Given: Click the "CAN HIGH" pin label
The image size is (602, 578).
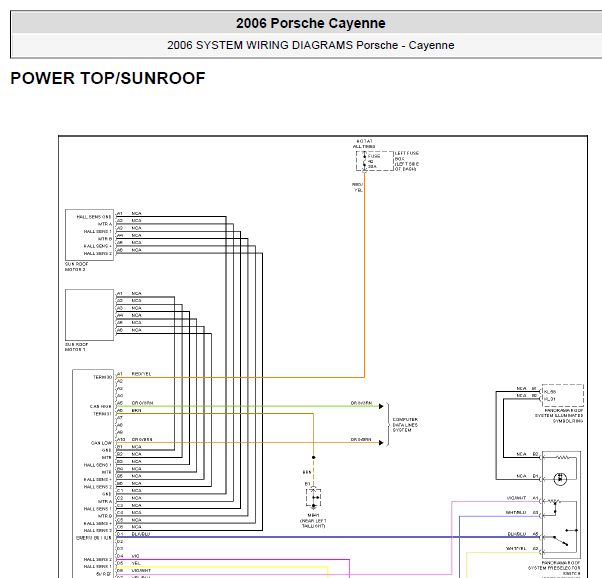Looking at the screenshot, I should pos(101,406).
